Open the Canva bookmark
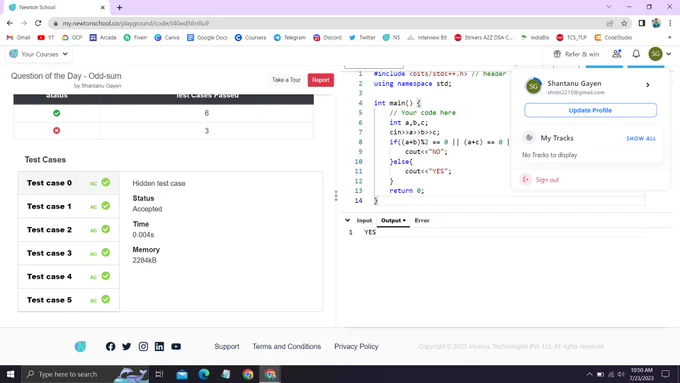Image resolution: width=680 pixels, height=383 pixels. (167, 38)
